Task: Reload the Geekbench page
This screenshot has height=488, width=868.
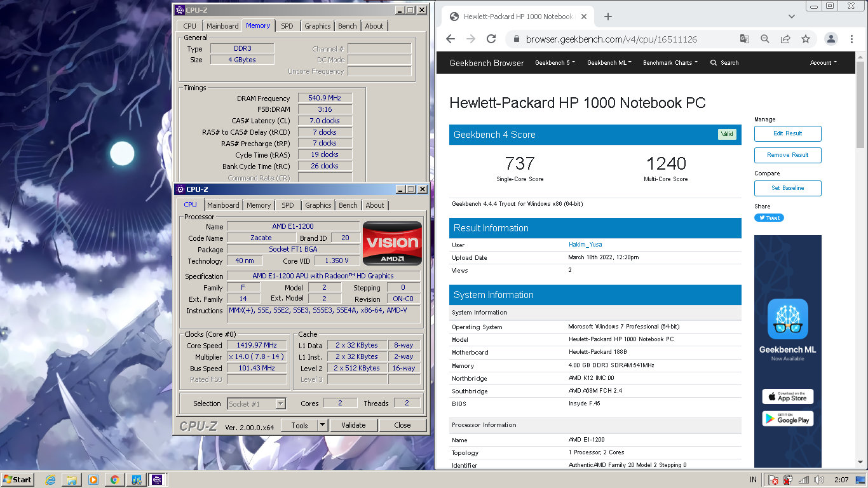Action: click(491, 39)
